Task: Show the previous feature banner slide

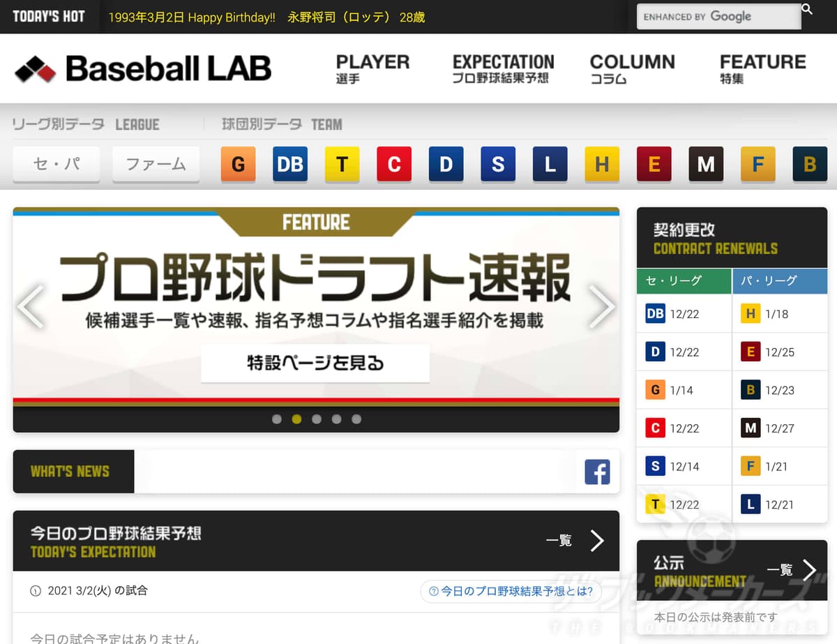Action: (31, 306)
